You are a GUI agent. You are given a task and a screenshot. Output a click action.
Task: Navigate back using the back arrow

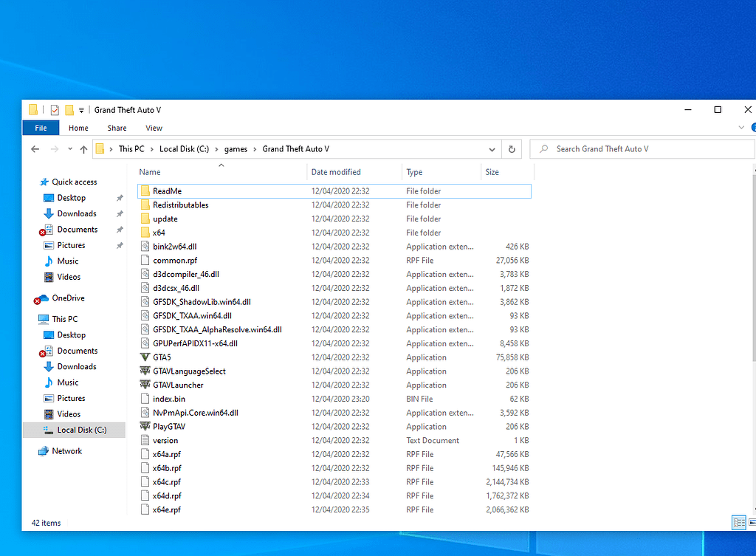35,148
